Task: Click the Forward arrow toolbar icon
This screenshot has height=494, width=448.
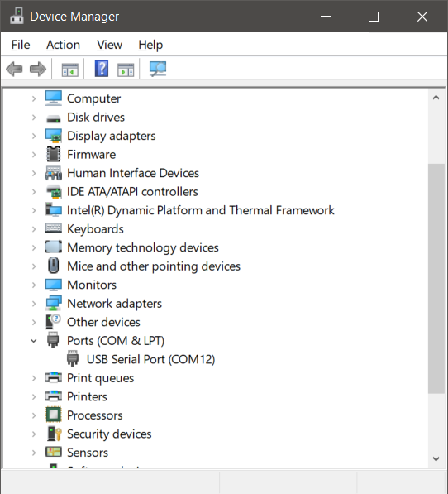Action: (x=38, y=69)
